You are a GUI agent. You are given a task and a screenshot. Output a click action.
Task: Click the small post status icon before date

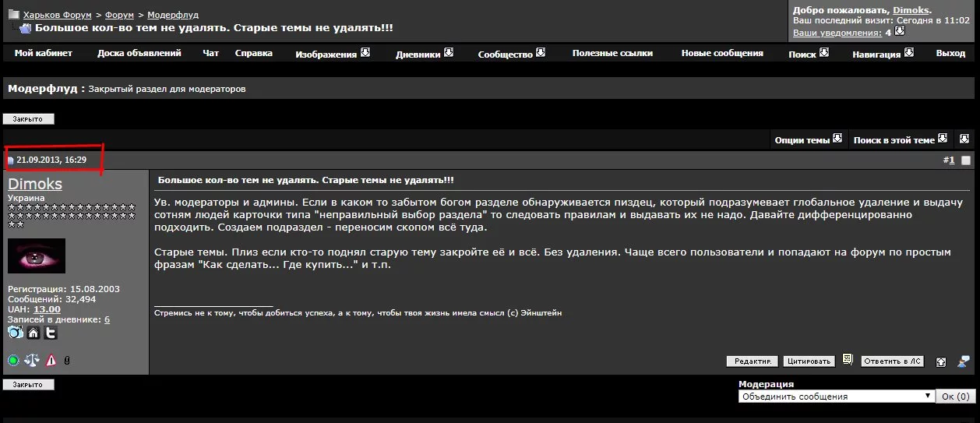coord(11,160)
